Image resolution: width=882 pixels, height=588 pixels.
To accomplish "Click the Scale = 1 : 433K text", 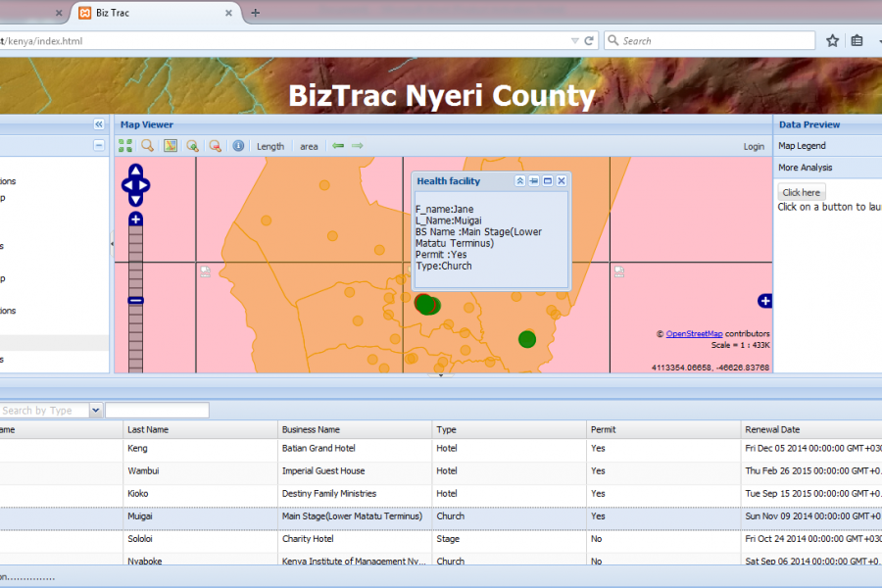I will pos(740,345).
